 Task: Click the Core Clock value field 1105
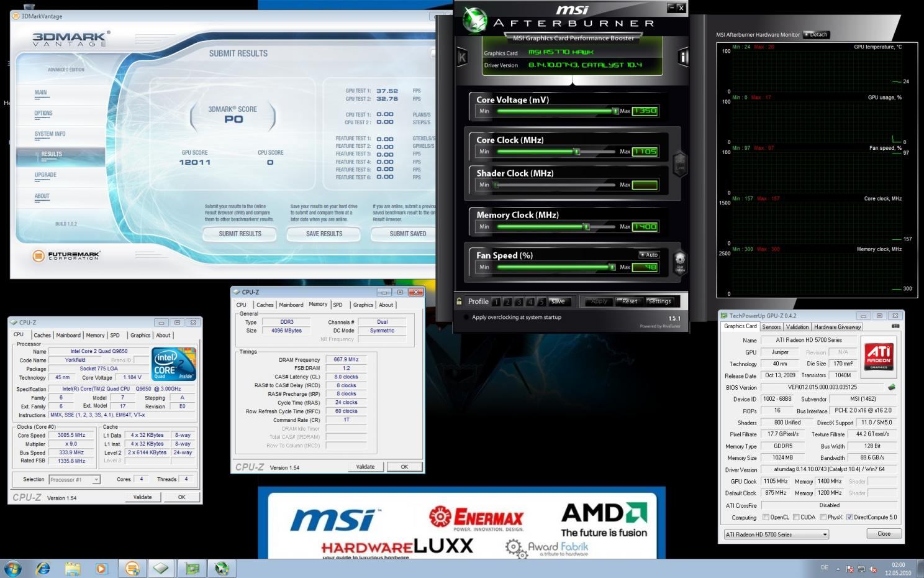pyautogui.click(x=645, y=152)
